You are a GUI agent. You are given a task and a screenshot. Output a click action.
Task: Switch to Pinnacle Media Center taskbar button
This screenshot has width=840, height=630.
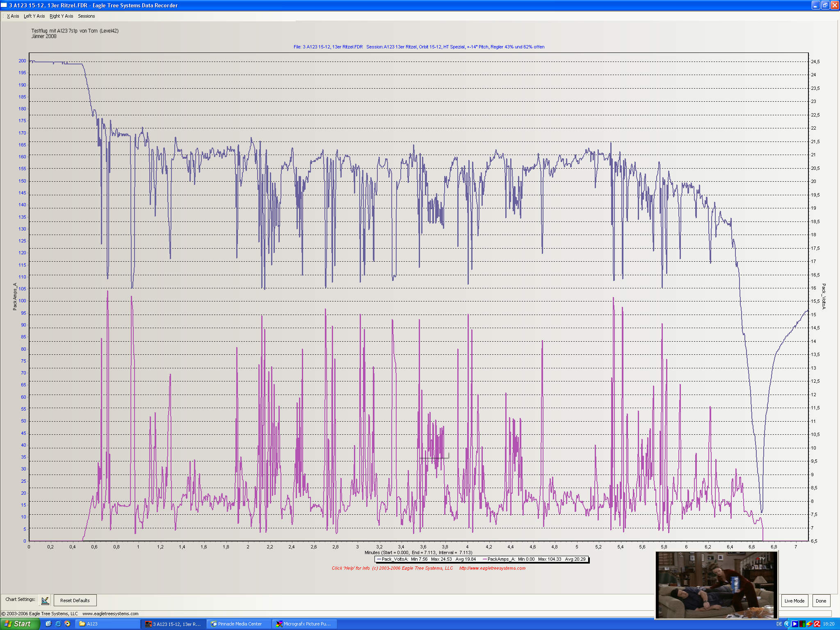[x=239, y=624]
